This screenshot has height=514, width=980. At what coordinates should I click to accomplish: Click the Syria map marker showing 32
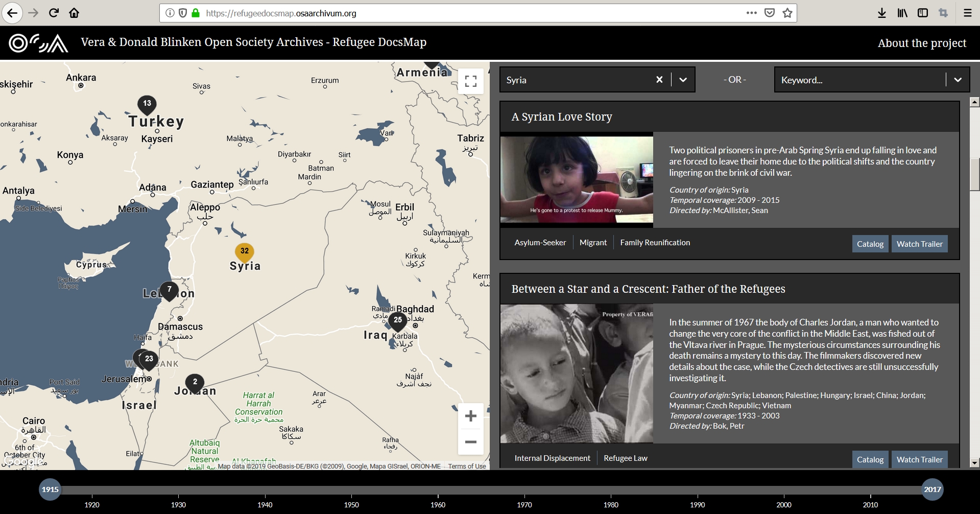(x=245, y=251)
